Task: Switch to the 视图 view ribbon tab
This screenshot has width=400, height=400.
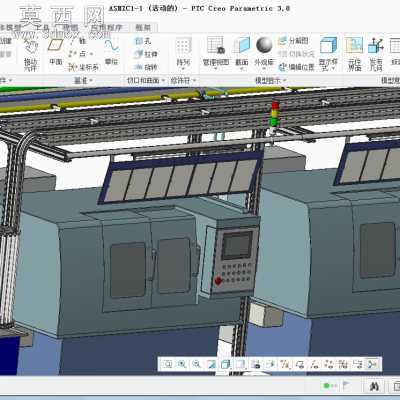Action: (x=71, y=27)
